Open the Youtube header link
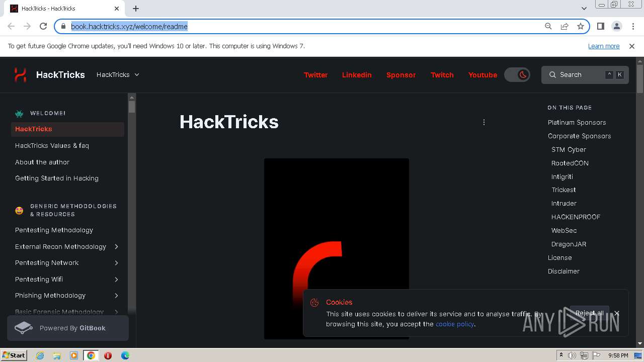The width and height of the screenshot is (644, 362). (x=482, y=75)
